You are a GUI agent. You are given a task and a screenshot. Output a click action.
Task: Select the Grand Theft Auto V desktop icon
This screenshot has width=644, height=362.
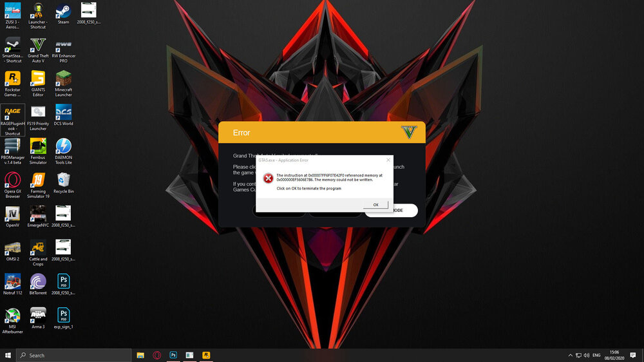tap(38, 50)
